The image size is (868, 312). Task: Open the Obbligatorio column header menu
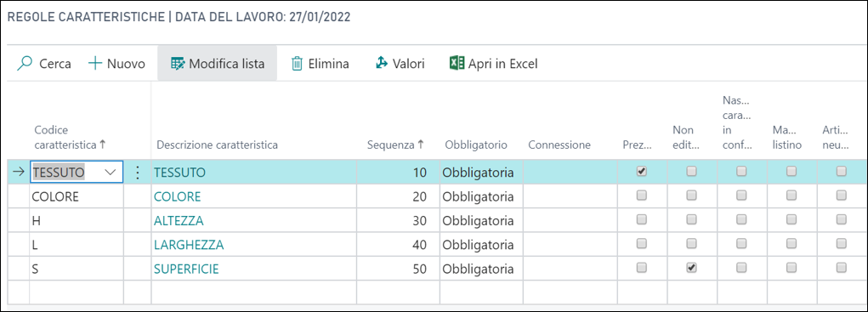(x=476, y=145)
